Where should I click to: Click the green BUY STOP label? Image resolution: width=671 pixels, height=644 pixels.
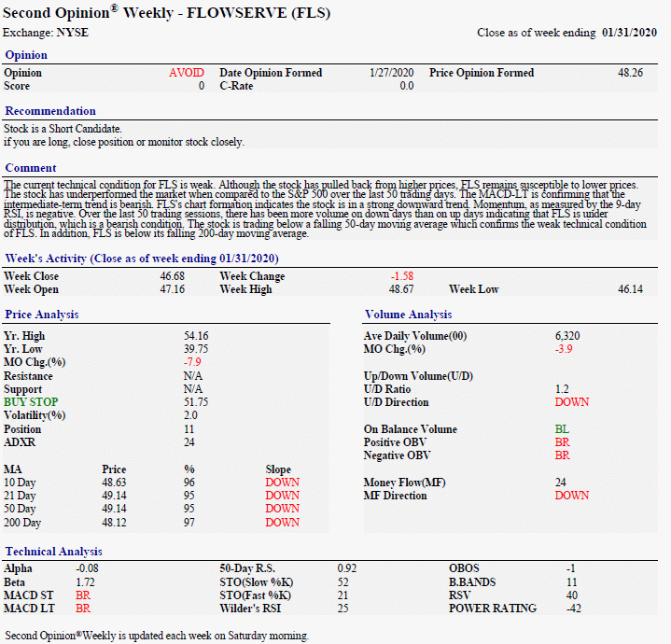[31, 402]
